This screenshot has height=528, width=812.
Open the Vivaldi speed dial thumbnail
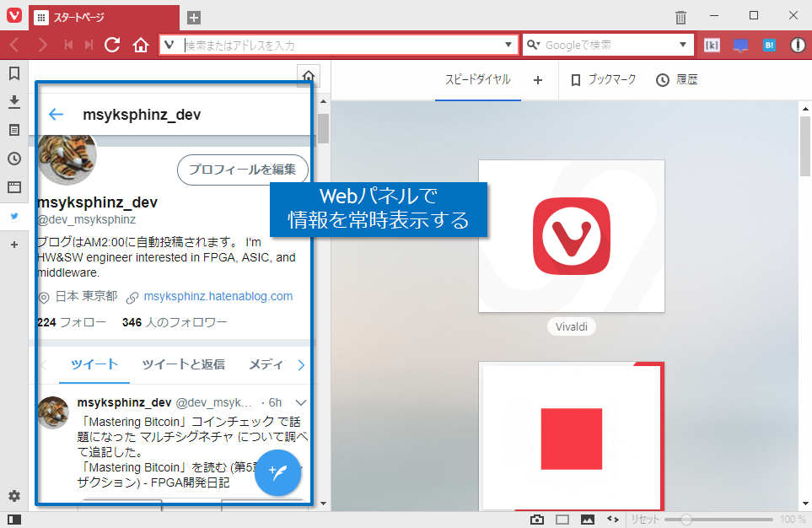571,236
